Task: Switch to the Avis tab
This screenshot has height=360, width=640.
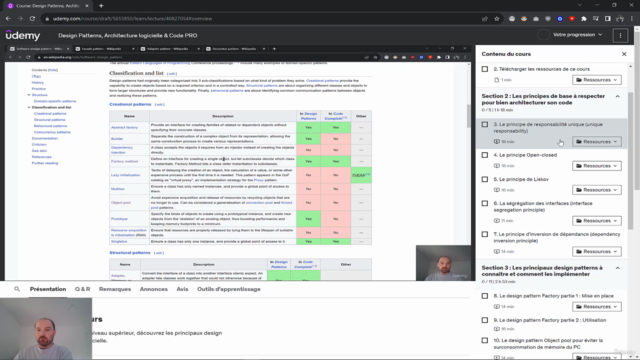Action: point(182,289)
